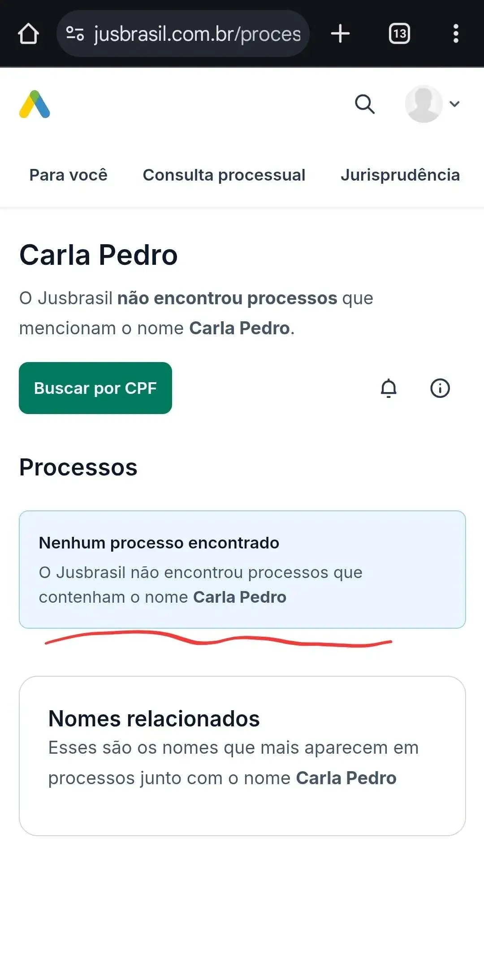The width and height of the screenshot is (484, 980).
Task: Open the info circle icon
Action: point(440,388)
